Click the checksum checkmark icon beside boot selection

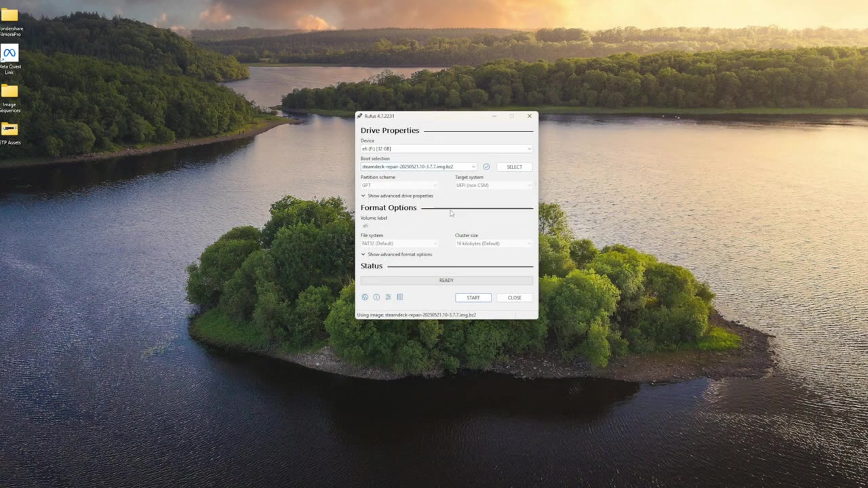point(486,167)
